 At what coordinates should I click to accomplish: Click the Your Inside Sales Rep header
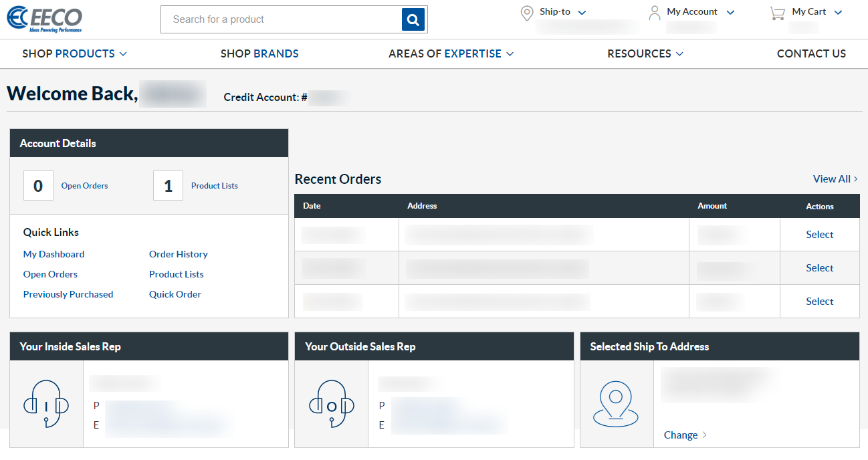click(149, 346)
